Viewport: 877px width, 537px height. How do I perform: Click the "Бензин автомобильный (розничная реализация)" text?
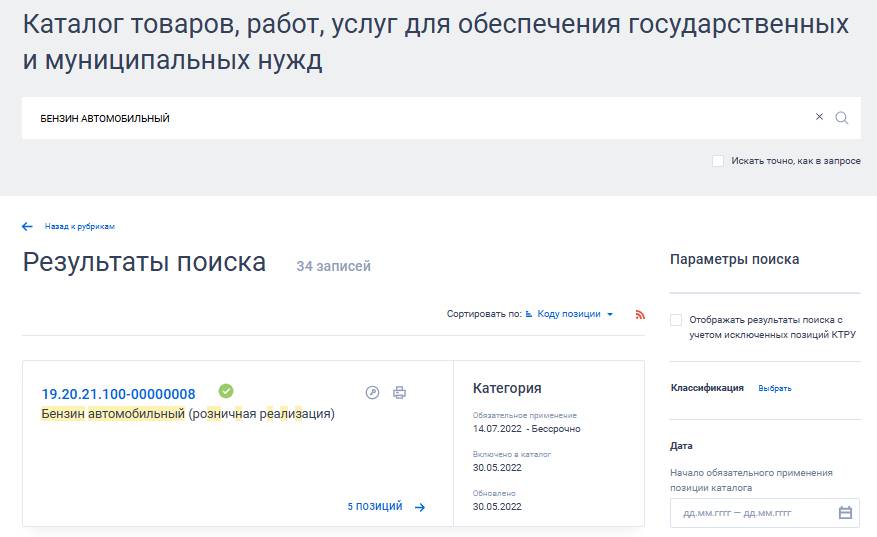tap(188, 414)
